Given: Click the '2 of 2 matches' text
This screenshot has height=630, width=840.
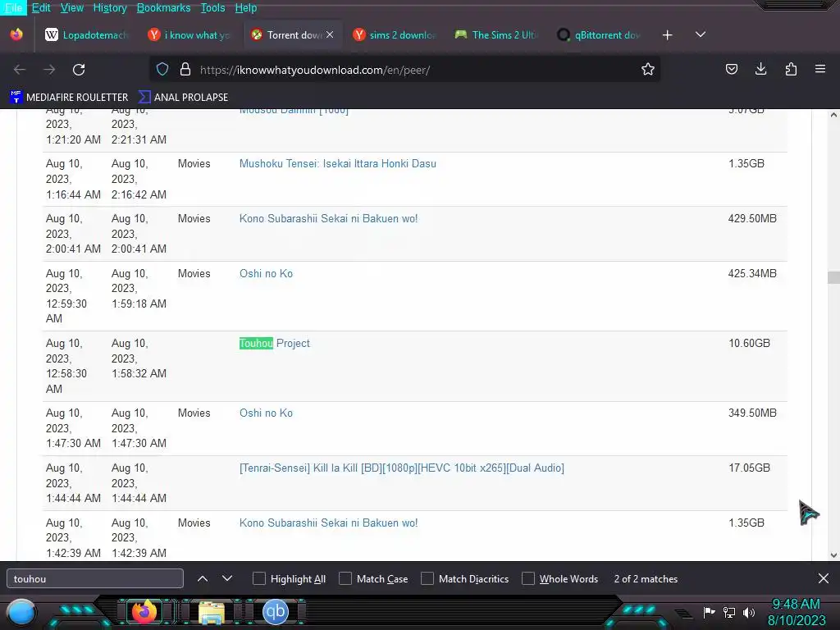Looking at the screenshot, I should tap(646, 578).
